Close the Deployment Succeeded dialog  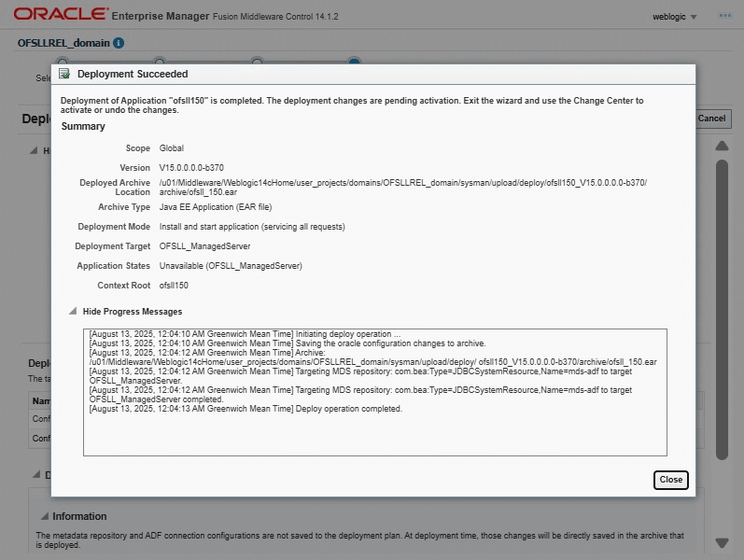click(670, 480)
